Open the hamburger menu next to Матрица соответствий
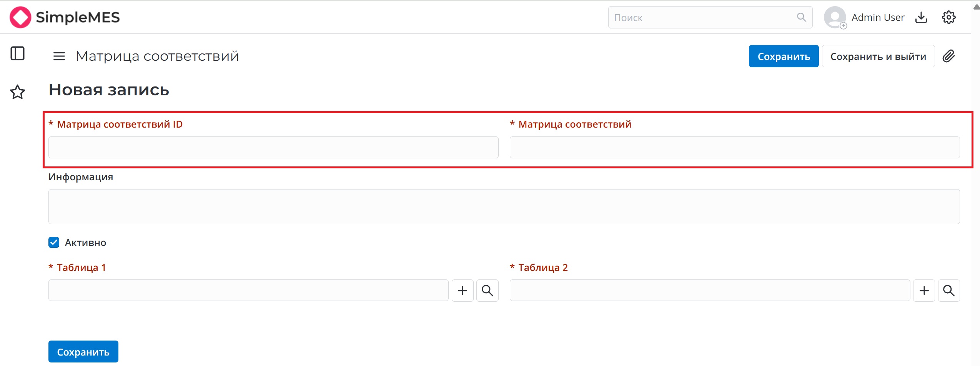This screenshot has height=369, width=980. [59, 56]
